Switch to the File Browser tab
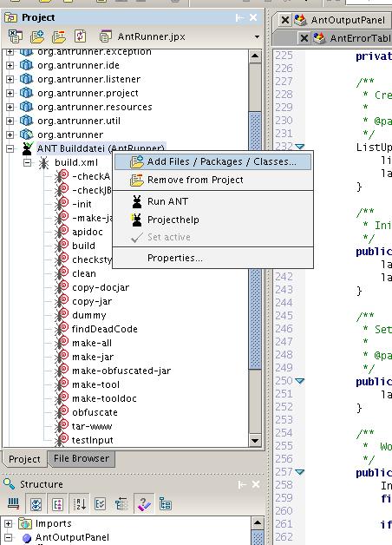Image resolution: width=392 pixels, height=545 pixels. click(x=82, y=458)
